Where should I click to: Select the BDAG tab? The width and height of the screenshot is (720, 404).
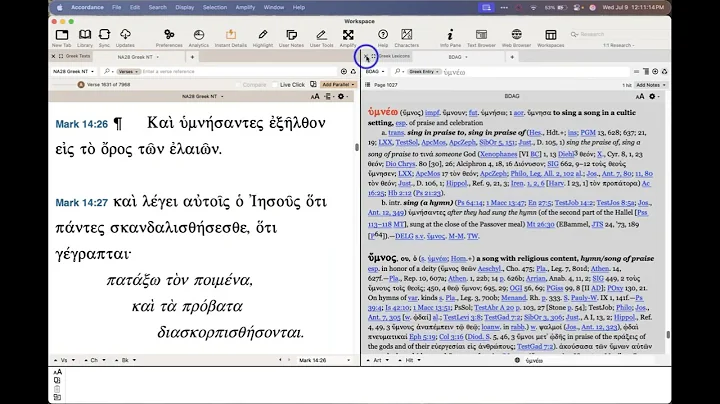(457, 57)
